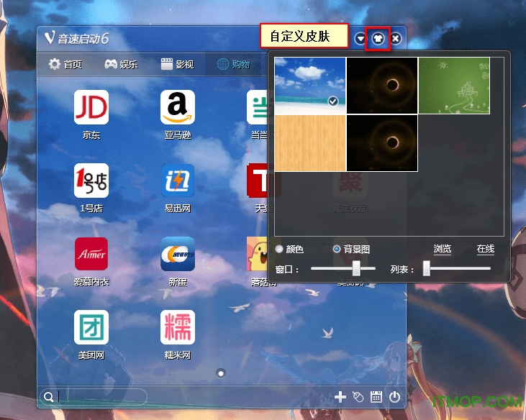Open the title bar dropdown arrow menu
The height and width of the screenshot is (420, 526).
[x=361, y=39]
